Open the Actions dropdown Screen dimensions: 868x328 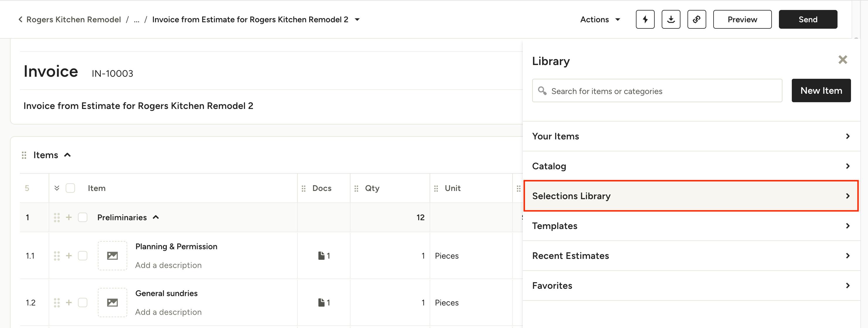pyautogui.click(x=600, y=20)
